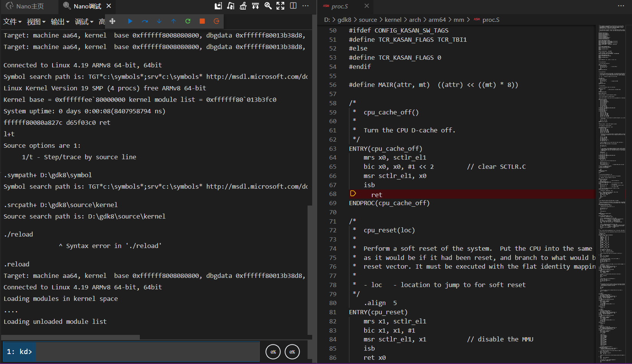
Task: Open the 输出 dropdown menu
Action: (x=60, y=21)
